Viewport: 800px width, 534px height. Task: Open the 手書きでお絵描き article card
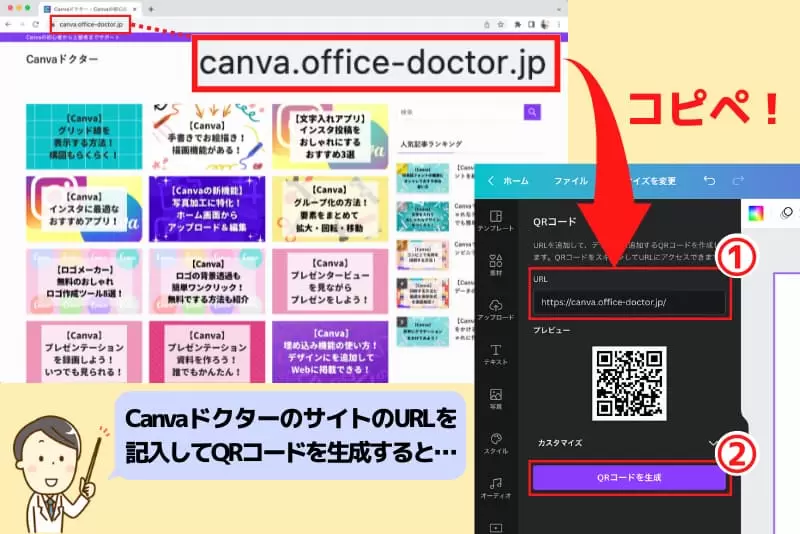pyautogui.click(x=207, y=137)
